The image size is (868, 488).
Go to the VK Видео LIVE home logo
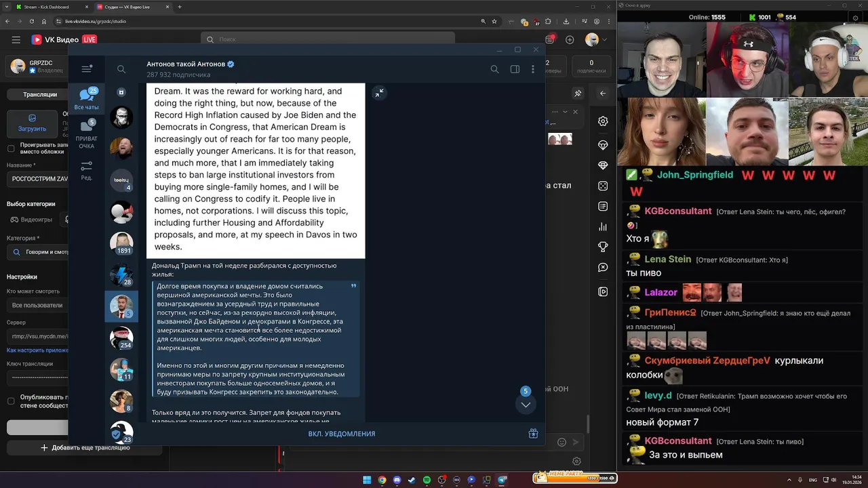click(64, 39)
